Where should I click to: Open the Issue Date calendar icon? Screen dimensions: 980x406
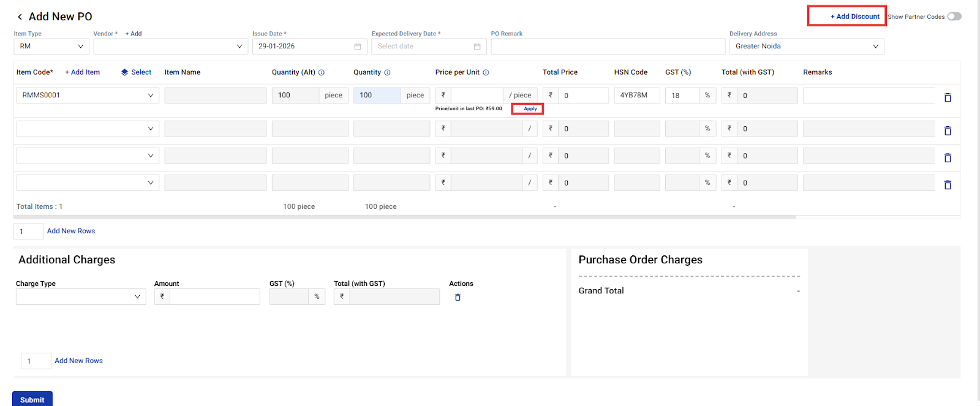358,47
